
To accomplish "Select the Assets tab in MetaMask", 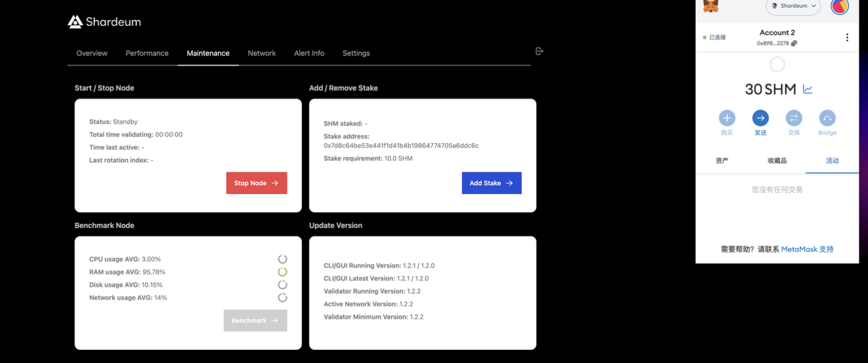I will click(722, 161).
